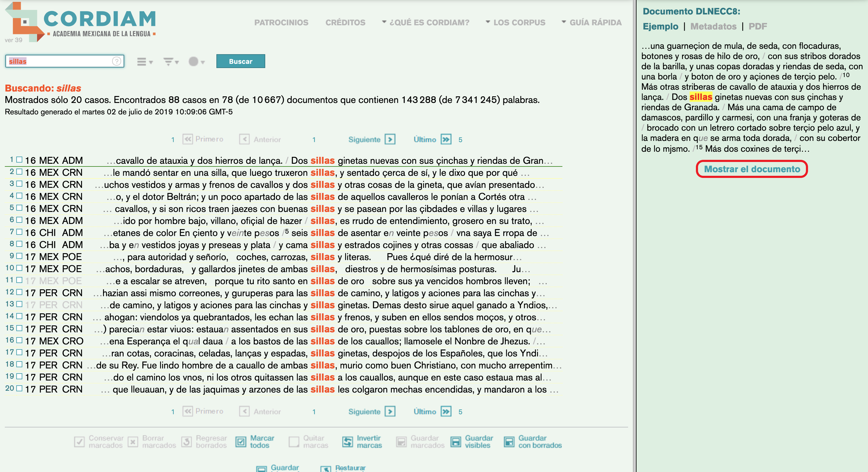Click the search help question mark icon
Screen dimensions: 868x472
(x=117, y=61)
